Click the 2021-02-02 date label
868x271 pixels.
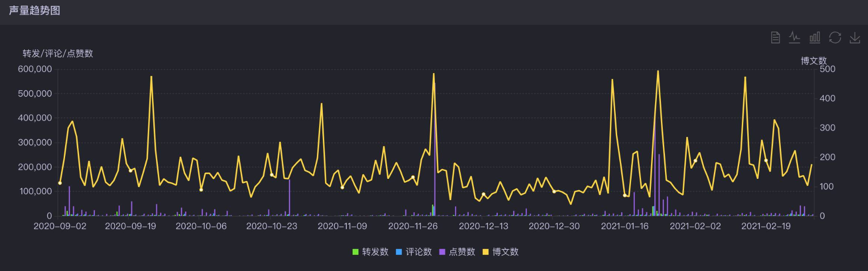695,226
